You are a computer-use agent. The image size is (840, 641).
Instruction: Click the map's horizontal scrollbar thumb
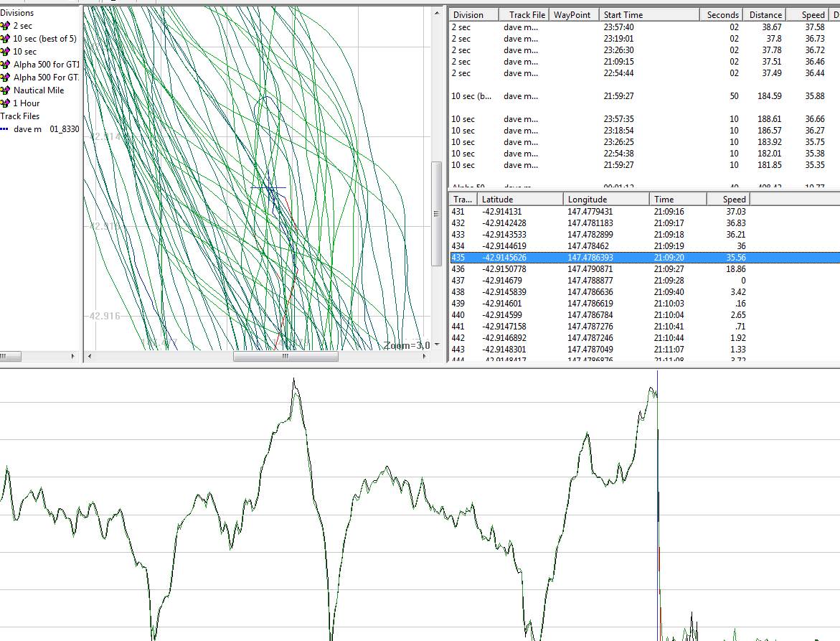click(284, 356)
